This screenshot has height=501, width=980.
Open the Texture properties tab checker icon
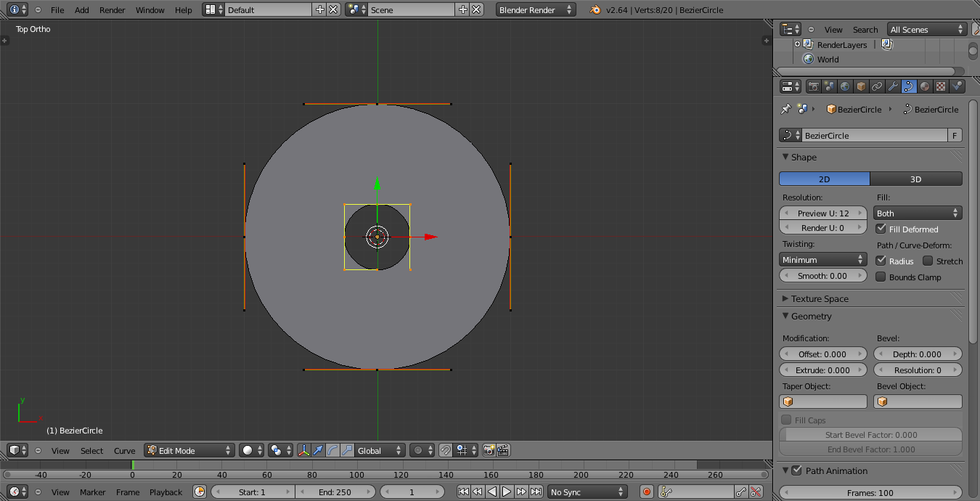pyautogui.click(x=942, y=86)
